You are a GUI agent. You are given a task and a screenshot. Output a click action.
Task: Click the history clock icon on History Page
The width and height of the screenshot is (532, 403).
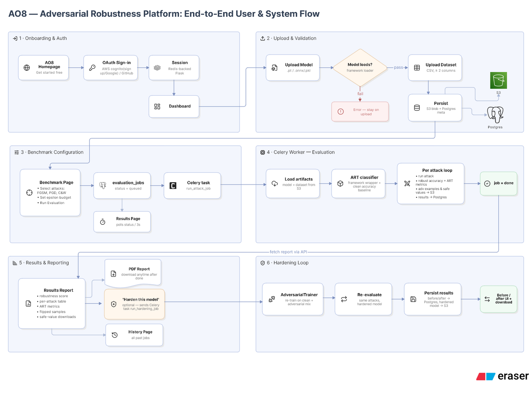pyautogui.click(x=115, y=335)
